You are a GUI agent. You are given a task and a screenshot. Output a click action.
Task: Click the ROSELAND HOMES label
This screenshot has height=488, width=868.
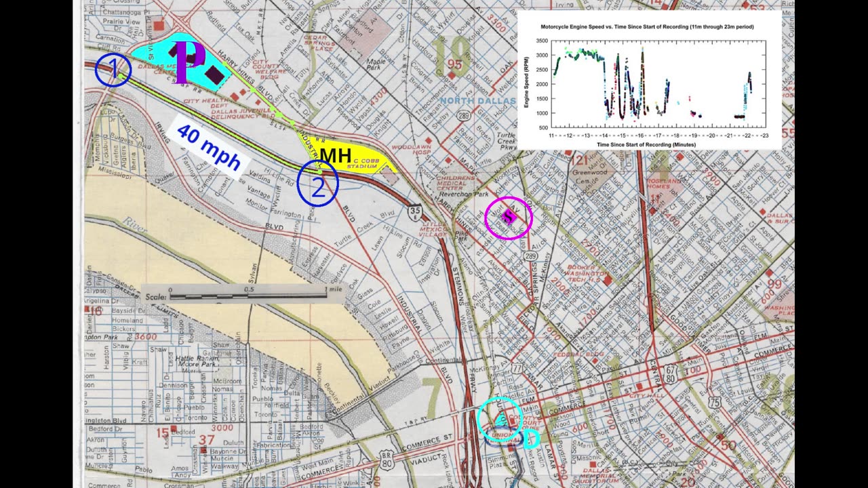pyautogui.click(x=663, y=185)
